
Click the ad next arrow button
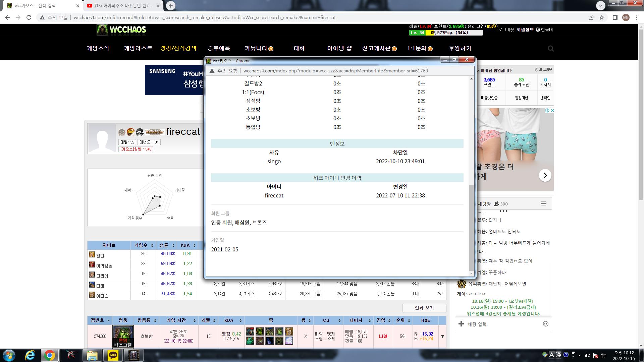(545, 175)
